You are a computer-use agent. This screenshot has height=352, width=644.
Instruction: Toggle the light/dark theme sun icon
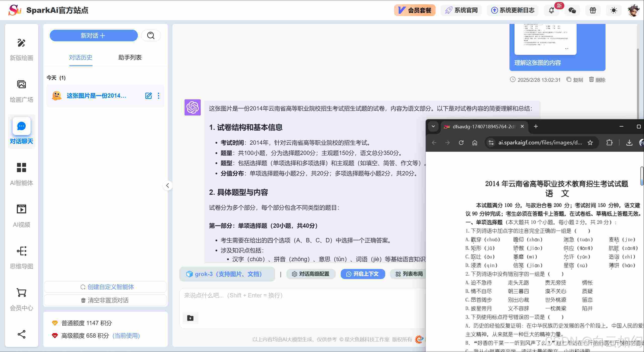(x=614, y=10)
